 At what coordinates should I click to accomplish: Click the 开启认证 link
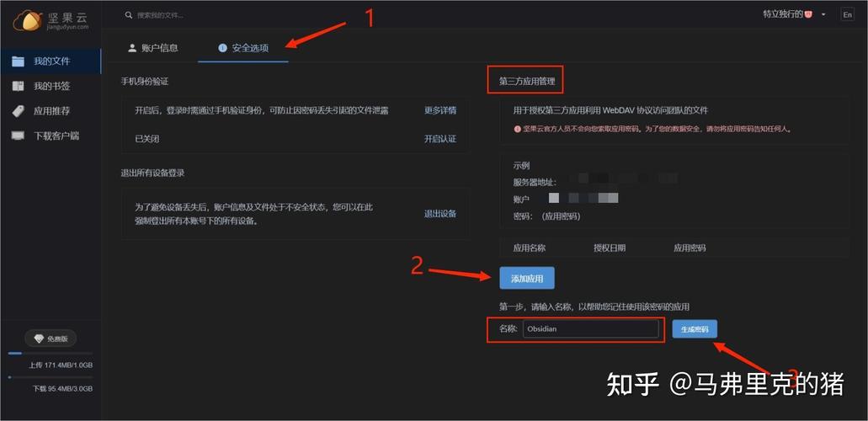[440, 139]
